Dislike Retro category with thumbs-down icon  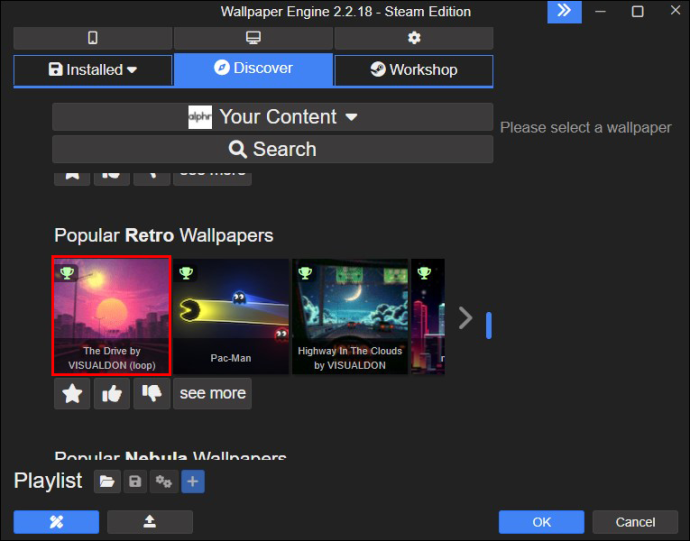(x=152, y=394)
